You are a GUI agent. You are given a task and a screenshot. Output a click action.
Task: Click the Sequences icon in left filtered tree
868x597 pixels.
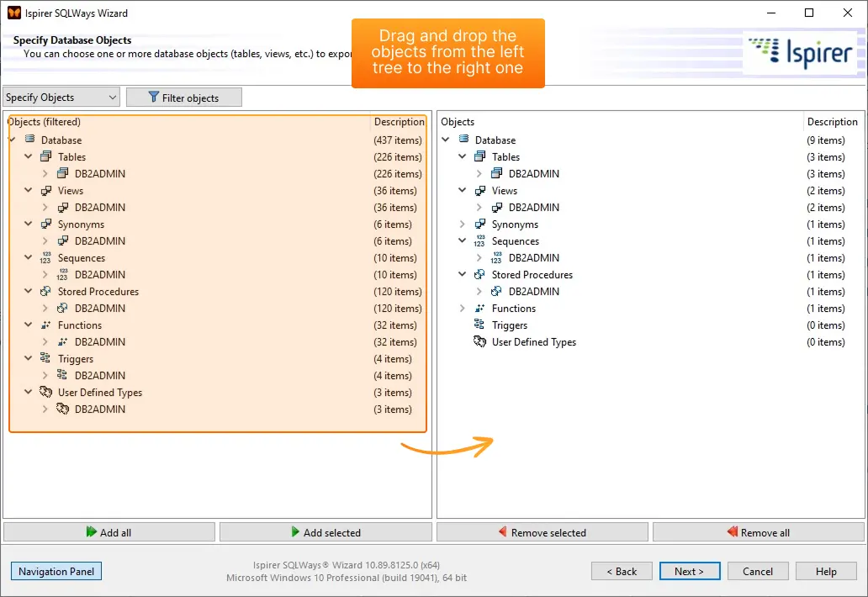45,258
